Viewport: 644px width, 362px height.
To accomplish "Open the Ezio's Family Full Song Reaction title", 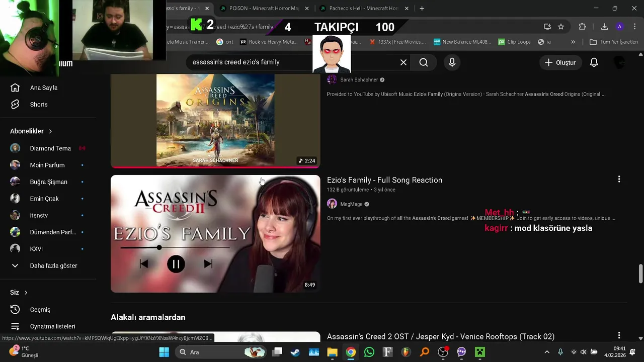I will [384, 180].
